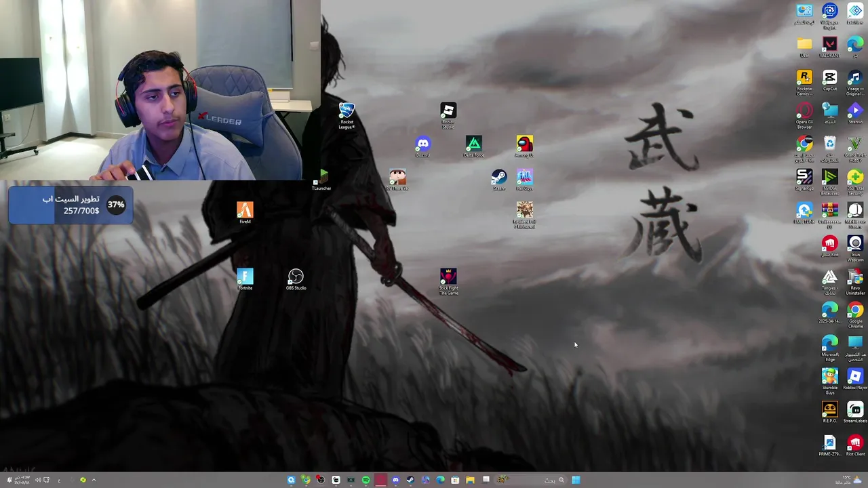Open Steam from the taskbar
The height and width of the screenshot is (488, 868).
click(410, 480)
